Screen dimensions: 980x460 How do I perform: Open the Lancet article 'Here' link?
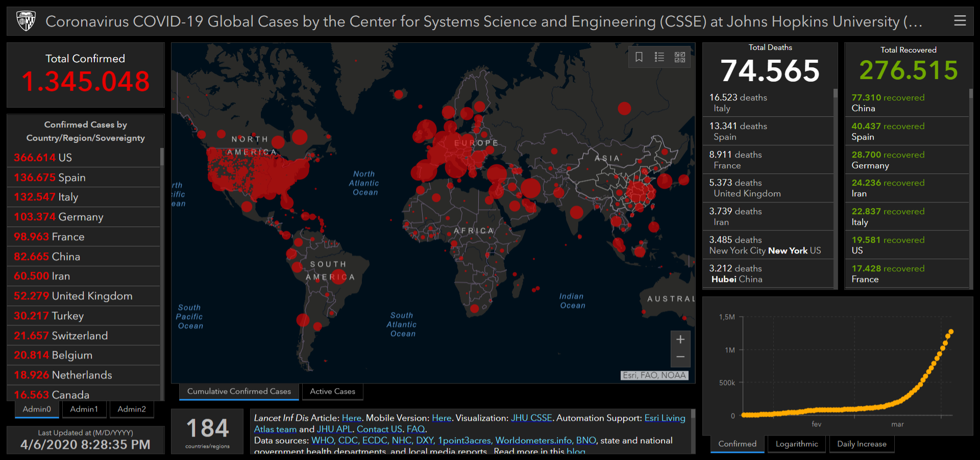click(x=351, y=418)
